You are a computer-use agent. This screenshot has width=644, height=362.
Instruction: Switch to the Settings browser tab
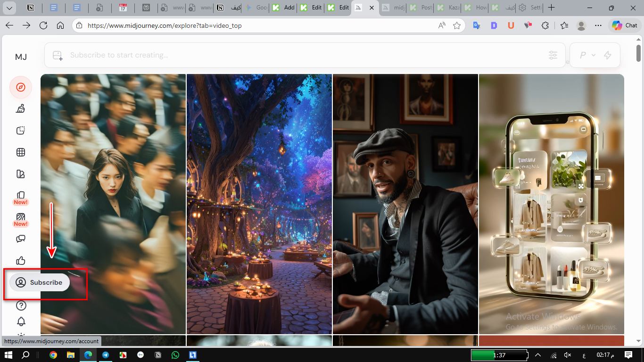click(529, 8)
